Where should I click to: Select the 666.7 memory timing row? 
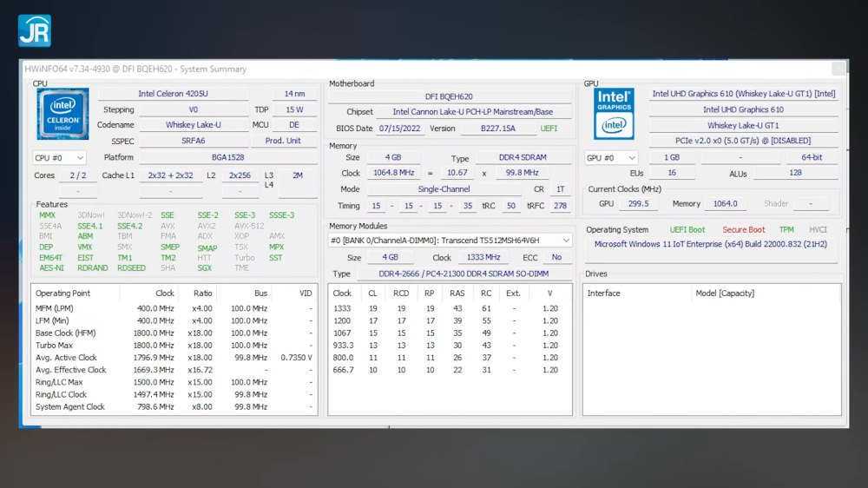(x=450, y=370)
